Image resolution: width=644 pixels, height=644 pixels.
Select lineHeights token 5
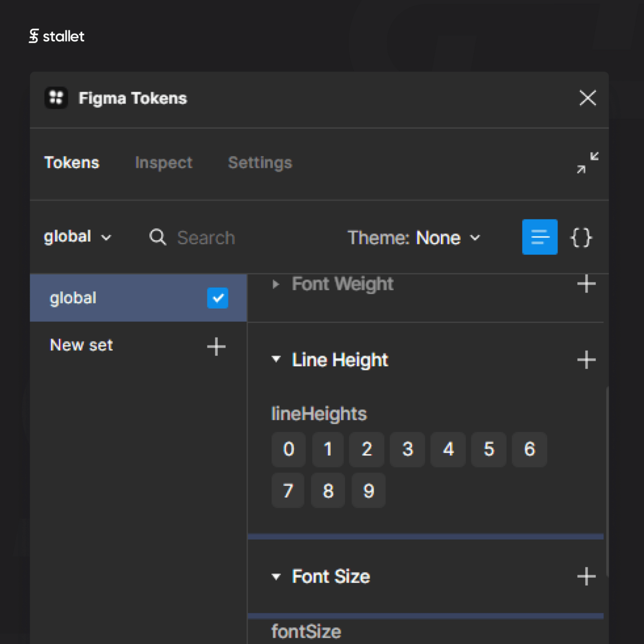tap(489, 449)
